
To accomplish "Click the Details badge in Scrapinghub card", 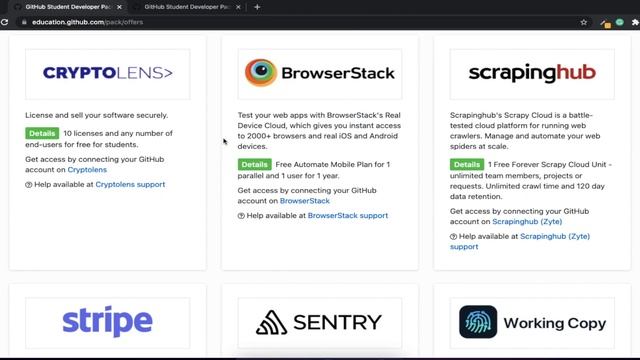I will click(x=467, y=164).
